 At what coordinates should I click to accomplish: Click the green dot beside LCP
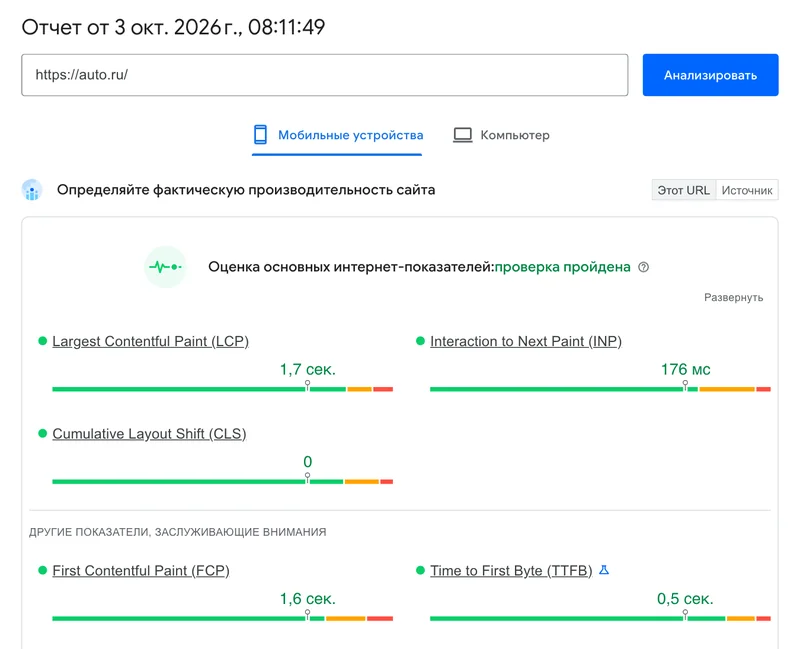pyautogui.click(x=42, y=341)
